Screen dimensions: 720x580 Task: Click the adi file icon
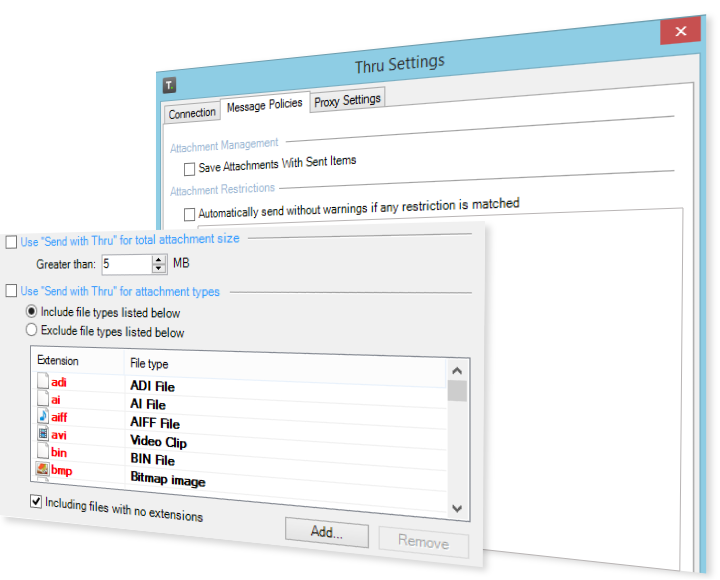[x=43, y=381]
